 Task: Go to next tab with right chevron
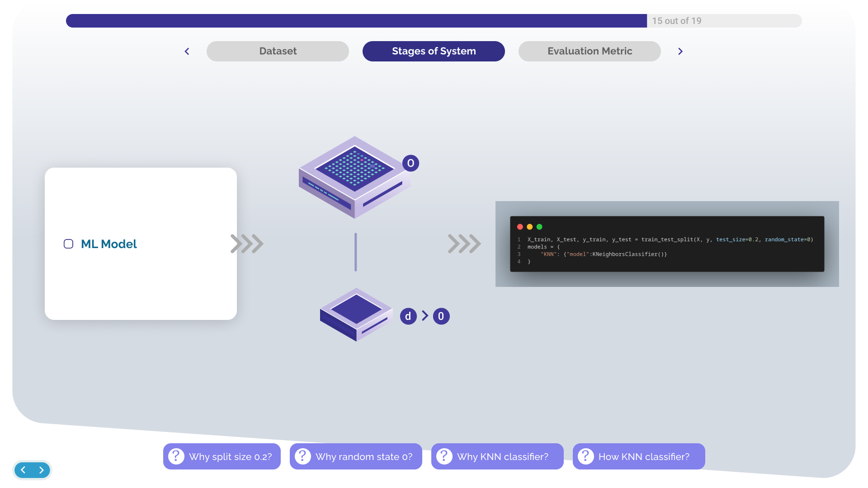tap(680, 52)
